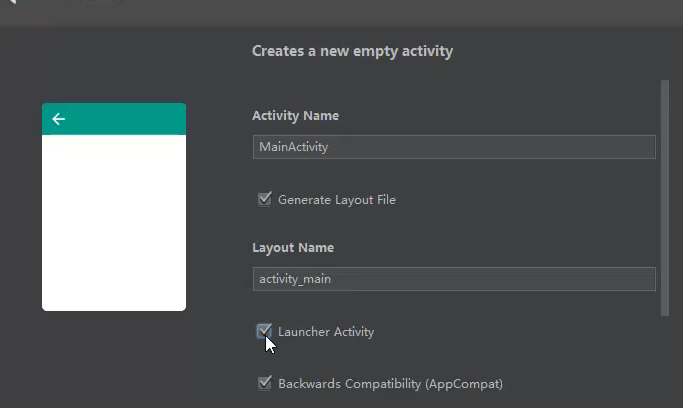Click the 'Creates a new empty activity' heading

coord(352,51)
